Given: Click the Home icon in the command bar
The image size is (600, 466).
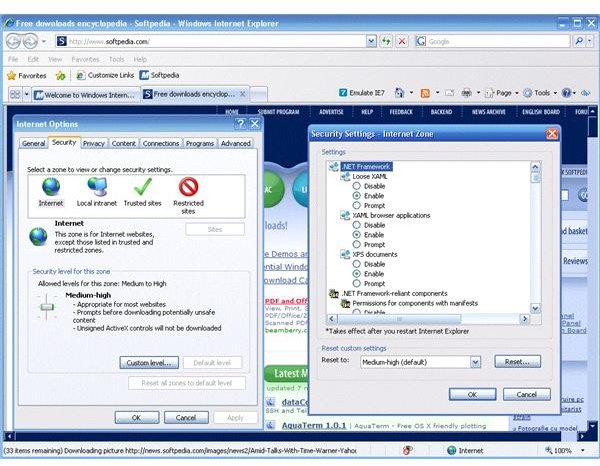Looking at the screenshot, I should pos(399,93).
